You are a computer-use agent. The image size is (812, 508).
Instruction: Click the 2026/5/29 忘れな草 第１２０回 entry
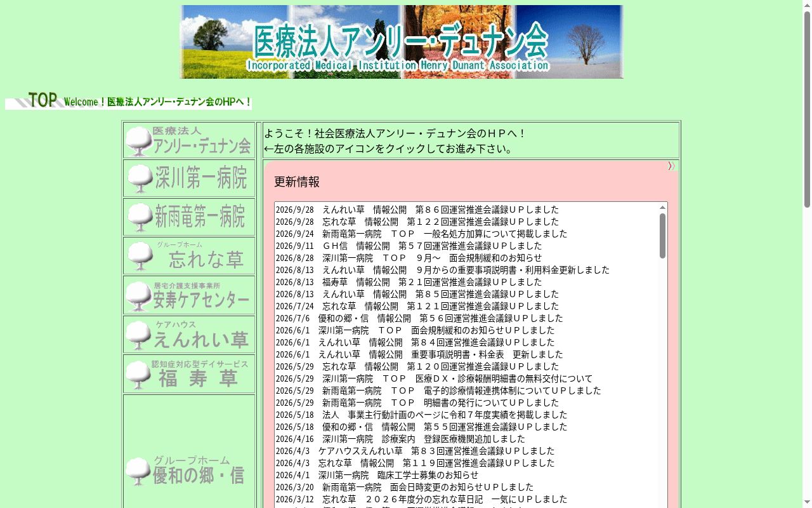(x=417, y=366)
